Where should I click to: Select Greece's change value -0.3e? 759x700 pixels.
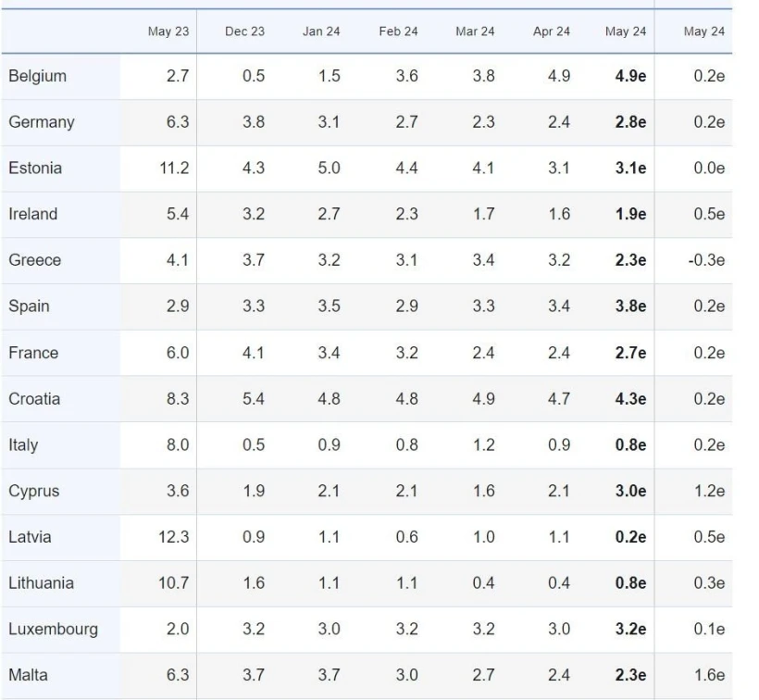[x=706, y=260]
